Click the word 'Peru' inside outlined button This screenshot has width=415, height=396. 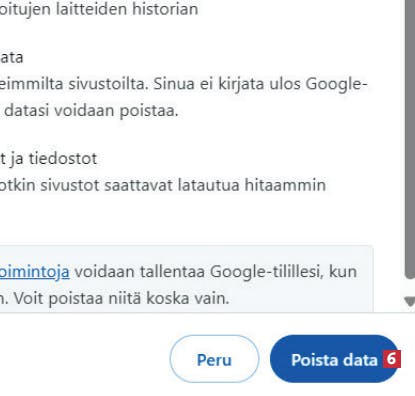214,360
